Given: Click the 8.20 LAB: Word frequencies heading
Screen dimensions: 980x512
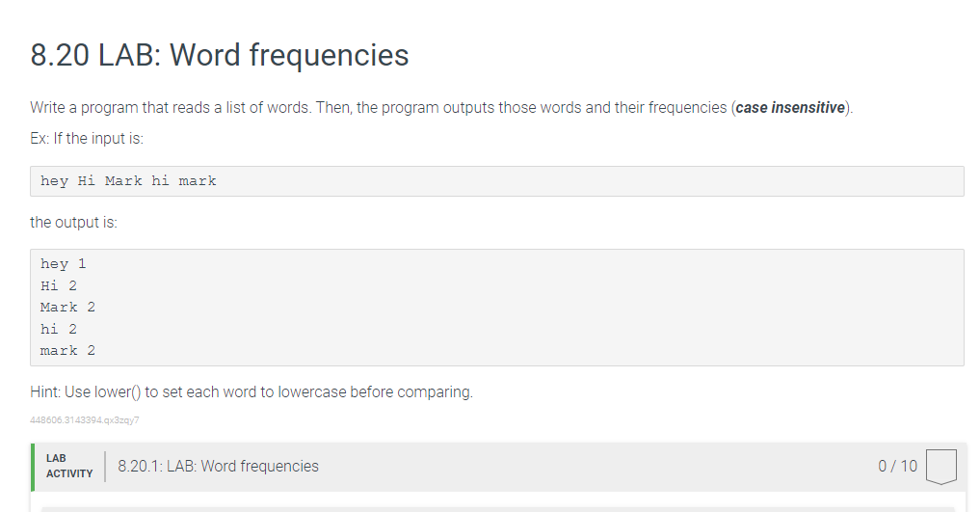Looking at the screenshot, I should coord(220,55).
